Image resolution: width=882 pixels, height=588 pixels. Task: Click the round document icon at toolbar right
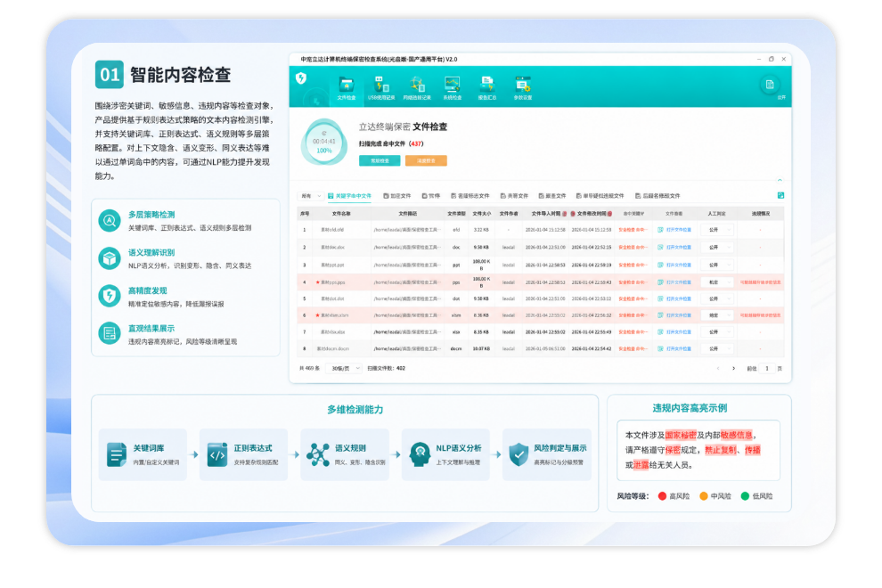pos(770,85)
